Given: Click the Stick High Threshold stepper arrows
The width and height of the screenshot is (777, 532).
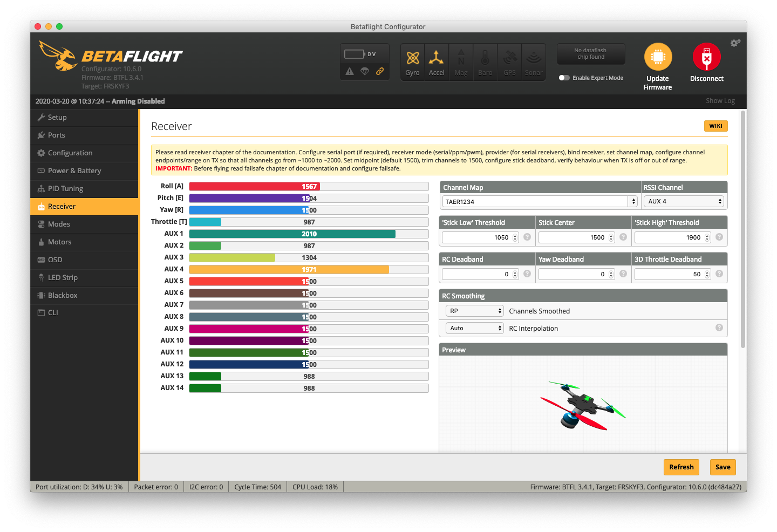Looking at the screenshot, I should pos(707,237).
